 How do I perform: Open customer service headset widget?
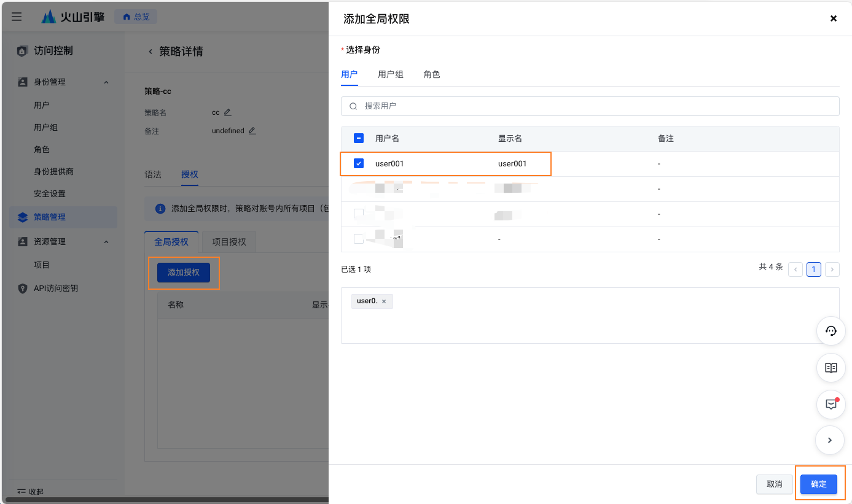[x=831, y=331]
